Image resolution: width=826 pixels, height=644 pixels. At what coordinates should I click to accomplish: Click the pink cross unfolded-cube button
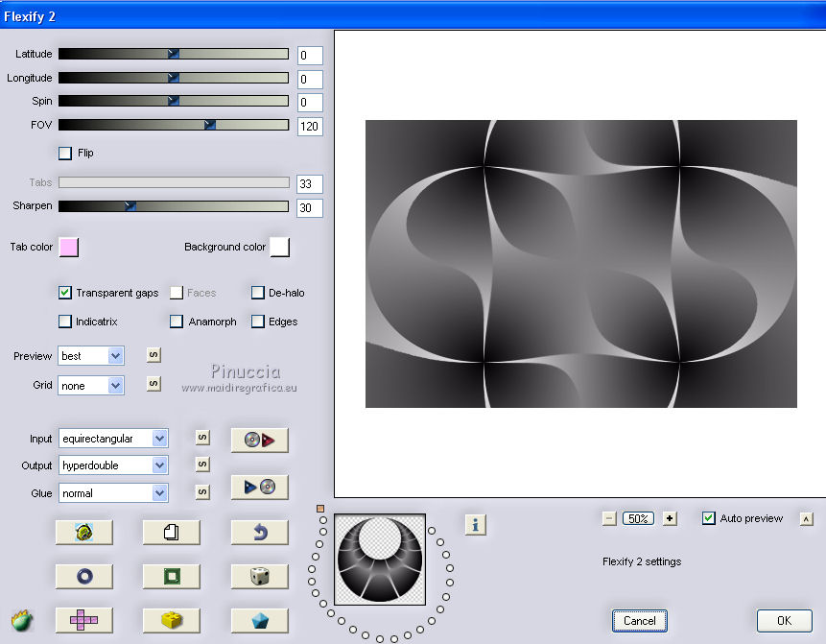tap(83, 620)
